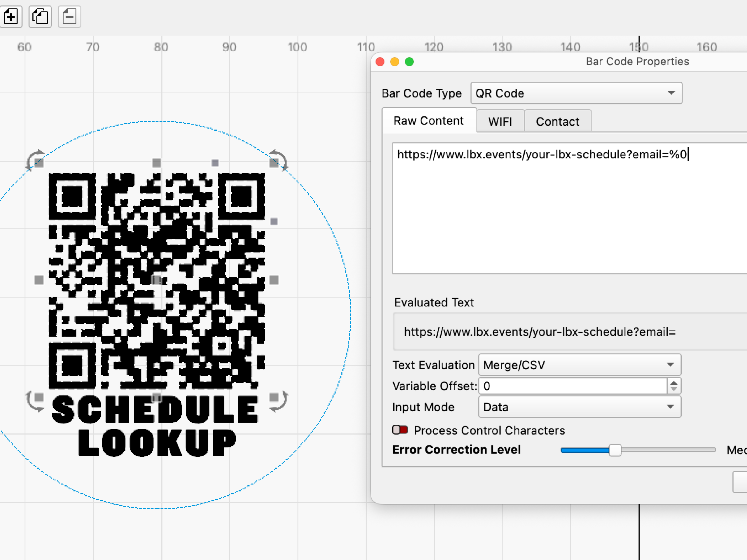Grab the bottom-left rotate handle of selection
This screenshot has width=747, height=560.
35,402
